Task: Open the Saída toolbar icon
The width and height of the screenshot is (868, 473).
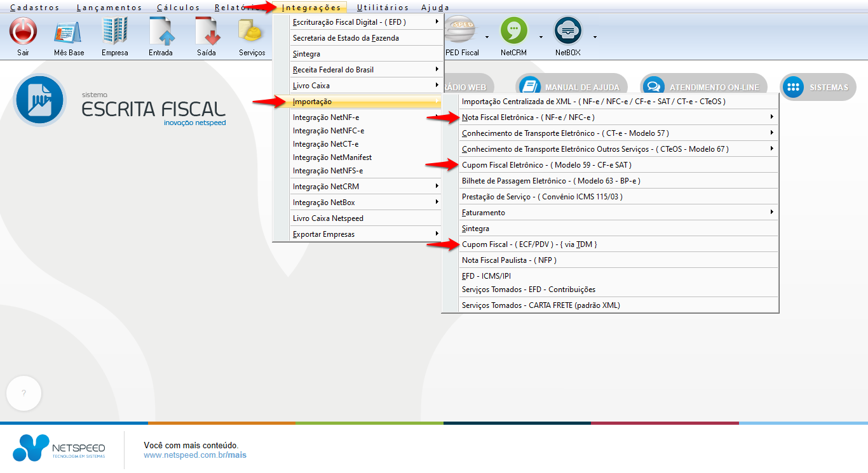Action: [x=207, y=30]
